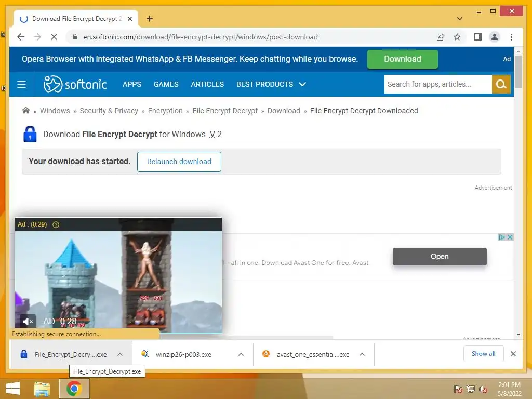Bookmark this page with the star icon
532x399 pixels.
coord(457,37)
